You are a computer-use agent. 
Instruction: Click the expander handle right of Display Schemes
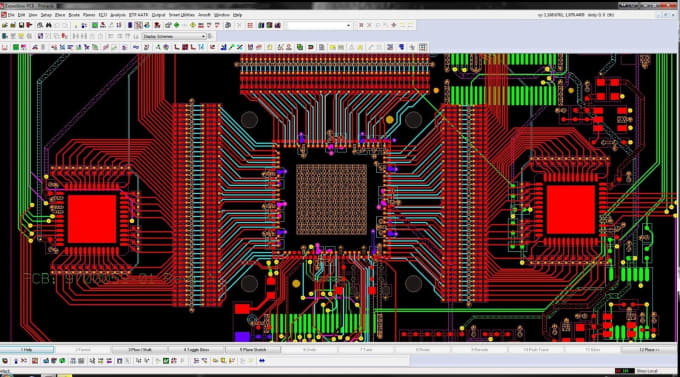click(210, 36)
